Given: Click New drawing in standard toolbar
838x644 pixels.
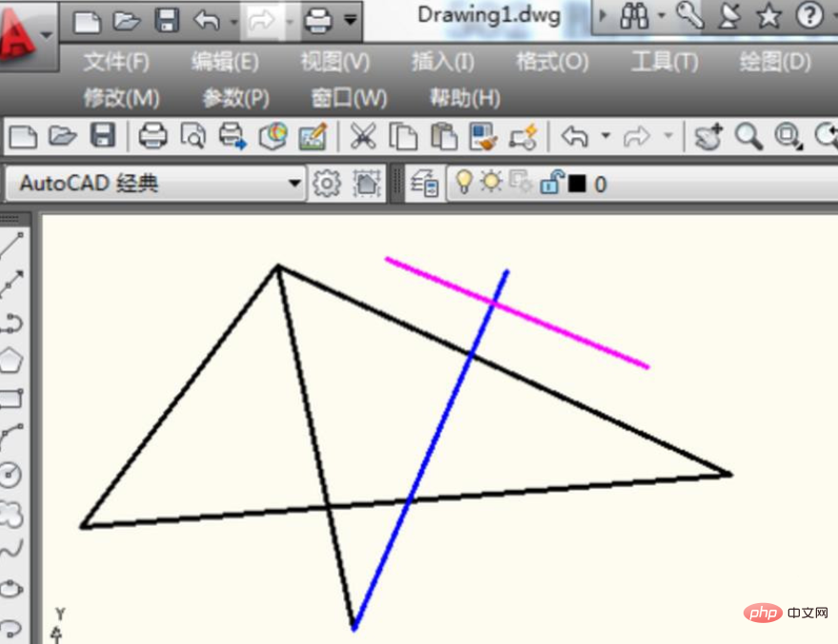Looking at the screenshot, I should [x=24, y=136].
